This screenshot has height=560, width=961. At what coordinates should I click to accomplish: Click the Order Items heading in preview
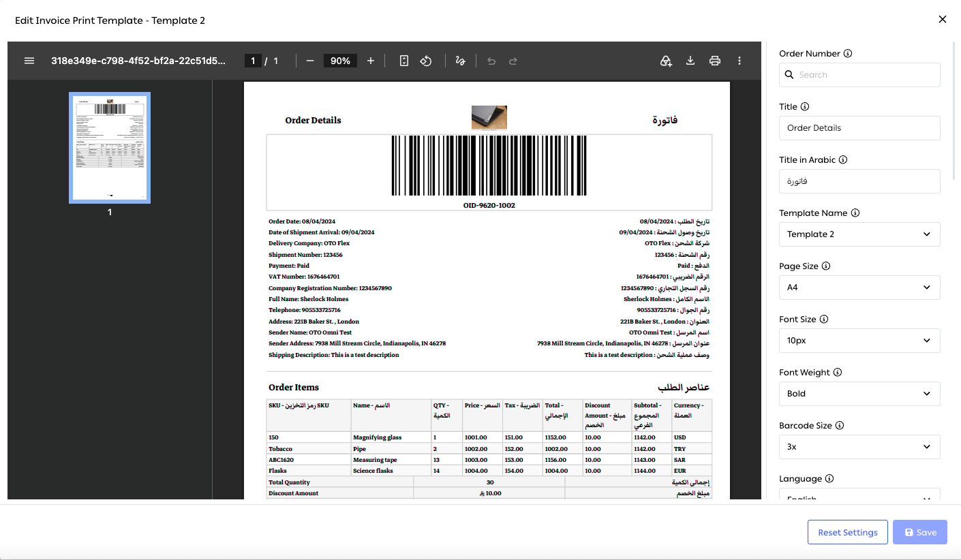[294, 388]
